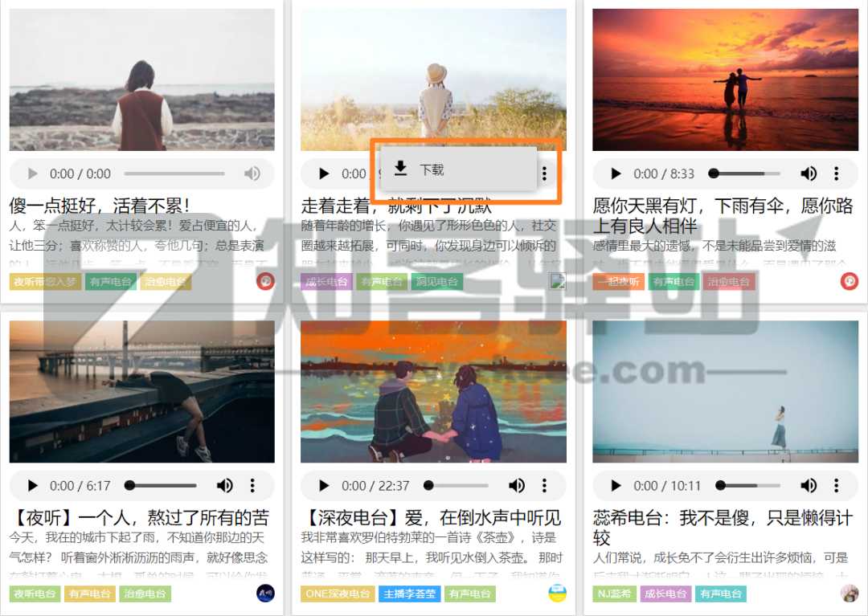The width and height of the screenshot is (868, 616).
Task: Start playback of 【夜听】一个人 audio
Action: coord(32,485)
